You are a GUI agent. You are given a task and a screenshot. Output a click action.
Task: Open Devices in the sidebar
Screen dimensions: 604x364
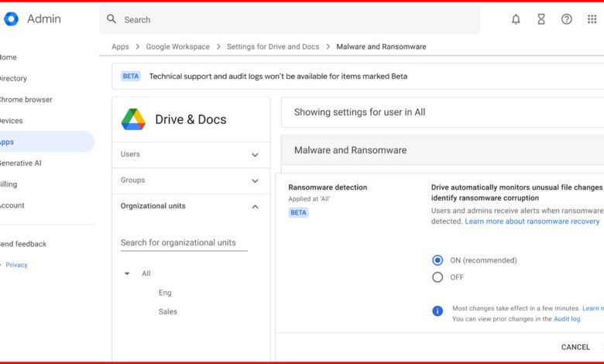(x=11, y=121)
